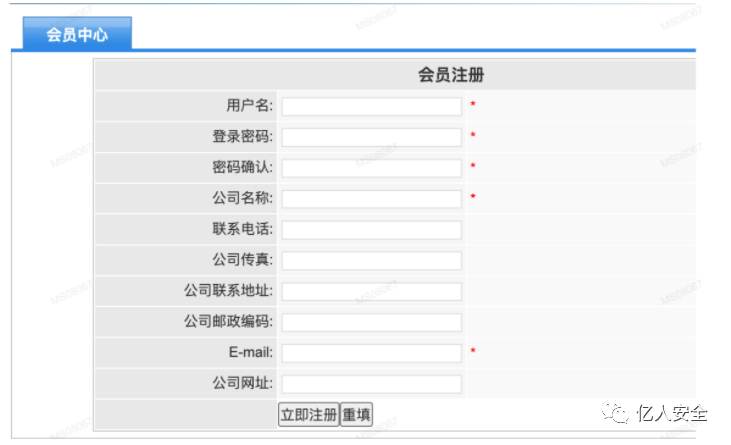The height and width of the screenshot is (445, 731).
Task: Click the red asterisk beside 用户名
Action: click(473, 106)
